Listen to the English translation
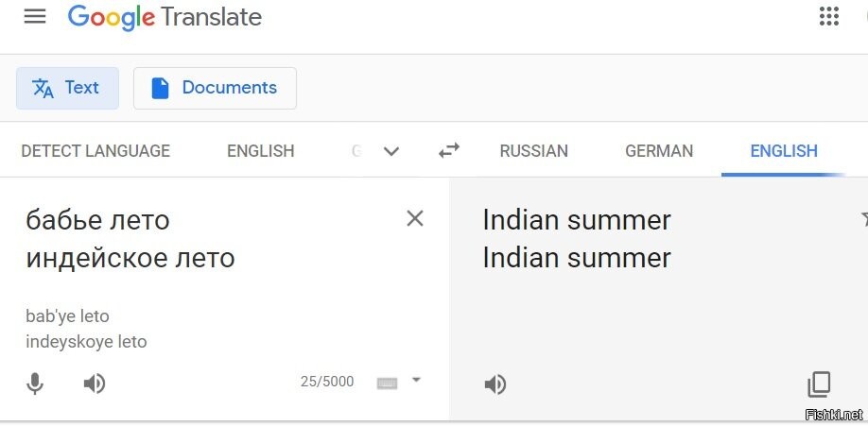The height and width of the screenshot is (426, 868). tap(495, 384)
